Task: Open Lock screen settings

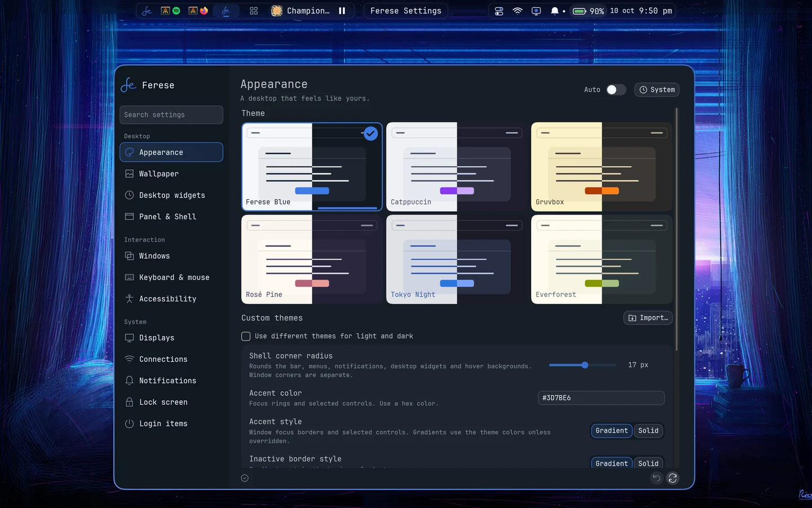Action: pos(171,402)
